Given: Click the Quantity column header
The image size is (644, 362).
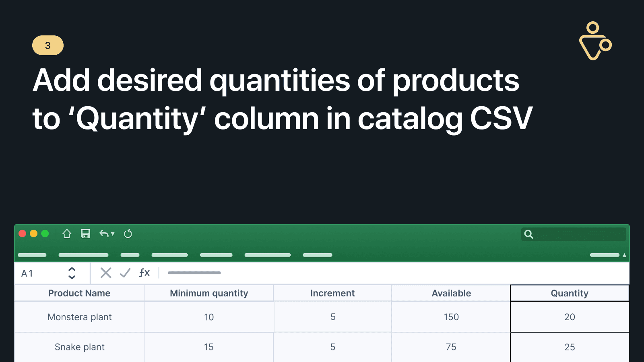Looking at the screenshot, I should pyautogui.click(x=570, y=293).
